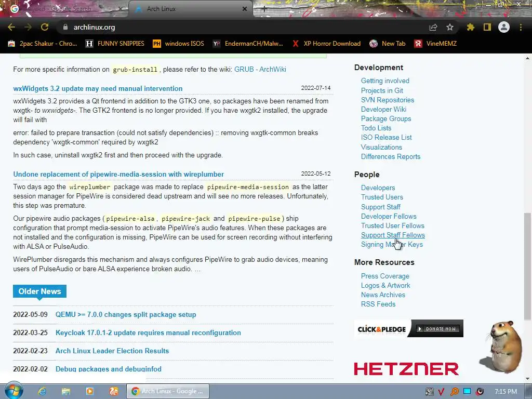
Task: Open the Logos & Artwork link
Action: point(385,286)
